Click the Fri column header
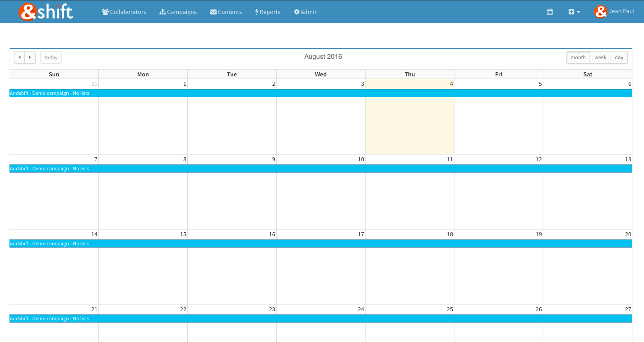Image resolution: width=644 pixels, height=342 pixels. pos(499,74)
